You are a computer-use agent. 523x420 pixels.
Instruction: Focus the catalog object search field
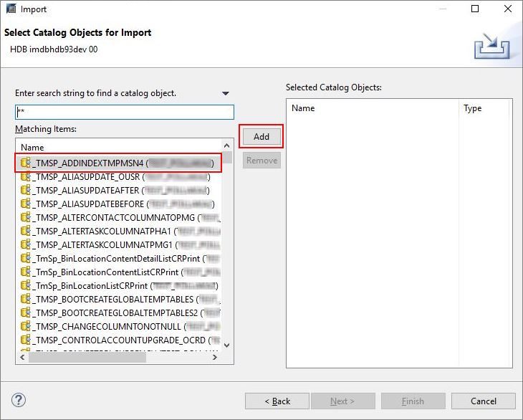[x=125, y=113]
